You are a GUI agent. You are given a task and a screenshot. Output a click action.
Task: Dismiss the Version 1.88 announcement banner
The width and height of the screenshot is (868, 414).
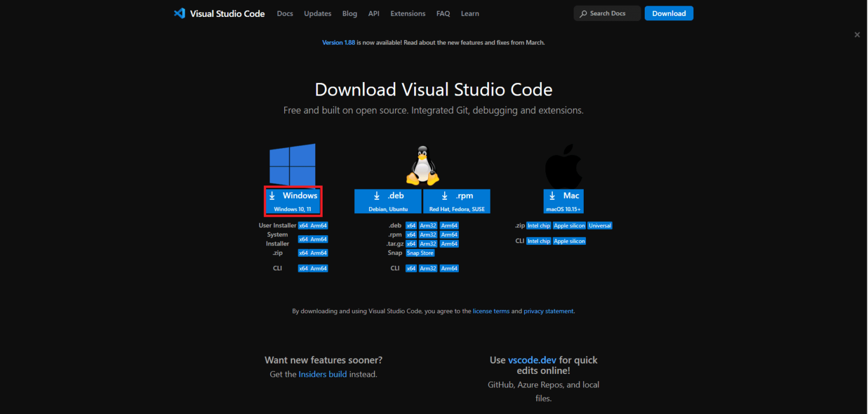pyautogui.click(x=857, y=34)
